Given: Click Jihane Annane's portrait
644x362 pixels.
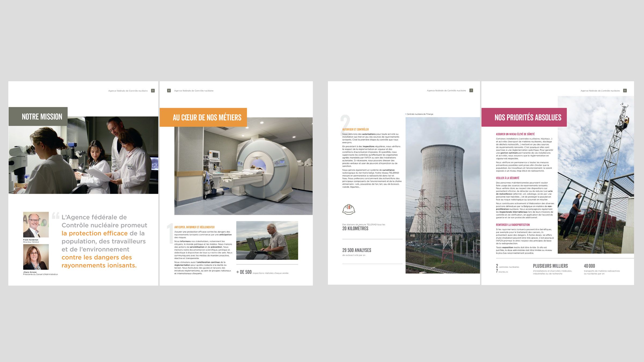Looking at the screenshot, I should [x=36, y=257].
